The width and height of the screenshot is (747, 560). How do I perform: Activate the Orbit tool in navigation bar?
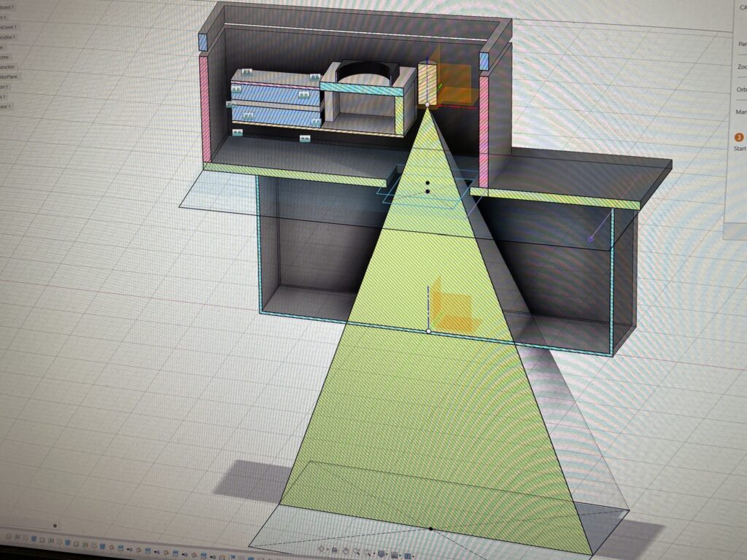(322, 548)
